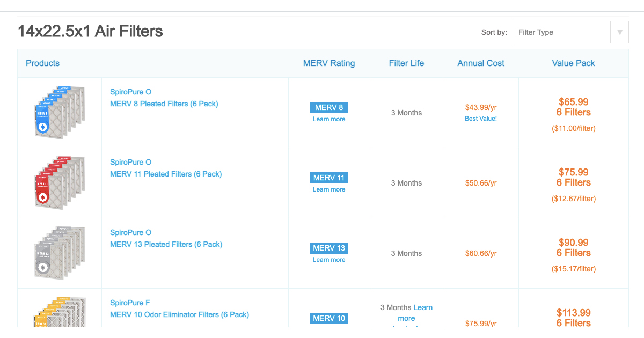Viewport: 644px width, 338px height.
Task: Click the ($11.00/filter) price text
Action: coord(574,128)
